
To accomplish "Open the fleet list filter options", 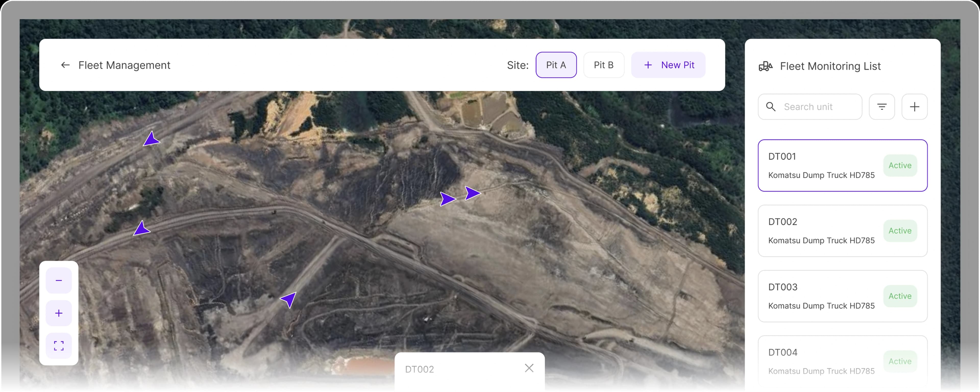I will [881, 107].
